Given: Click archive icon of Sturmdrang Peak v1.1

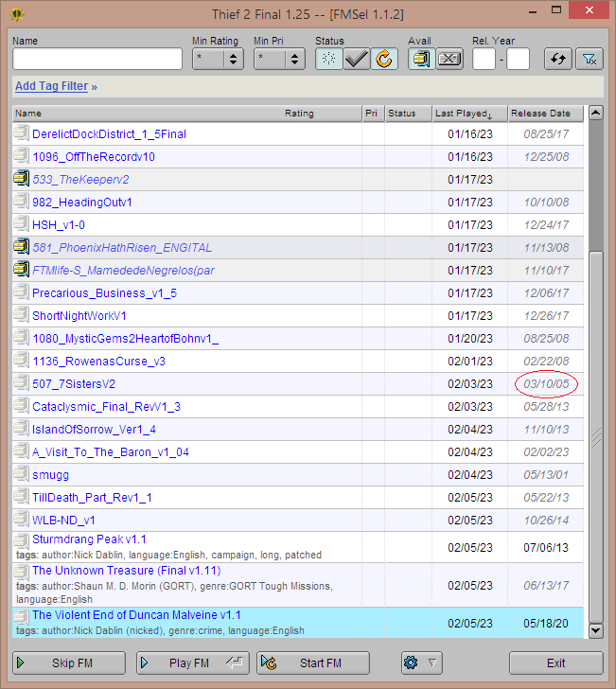Looking at the screenshot, I should (x=21, y=540).
